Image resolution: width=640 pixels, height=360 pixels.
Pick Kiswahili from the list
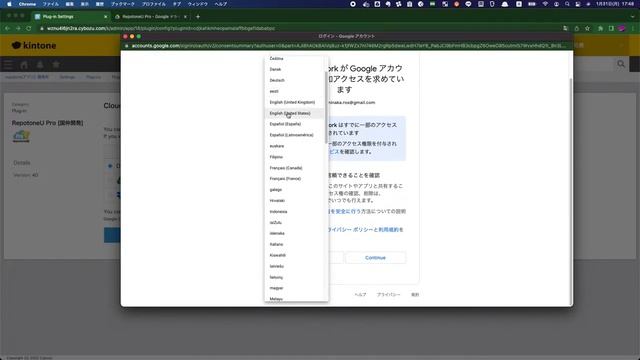(295, 256)
